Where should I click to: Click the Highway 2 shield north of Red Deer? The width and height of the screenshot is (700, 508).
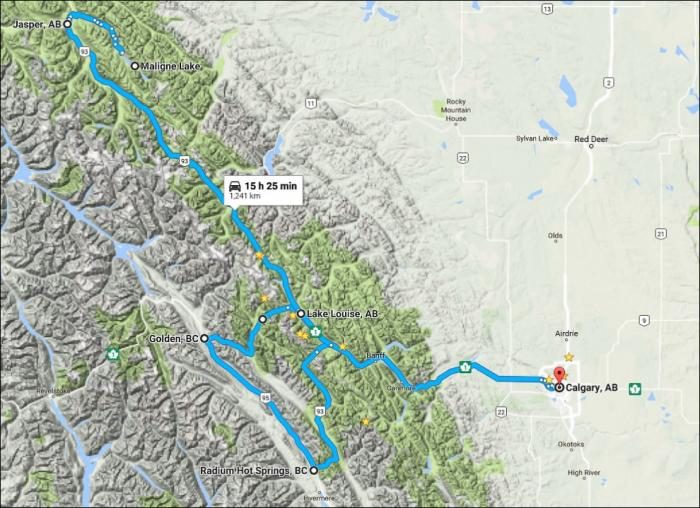coord(608,82)
